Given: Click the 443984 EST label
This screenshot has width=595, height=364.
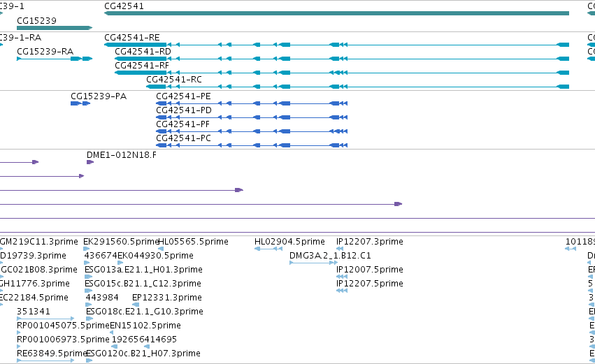Looking at the screenshot, I should pos(102,298).
